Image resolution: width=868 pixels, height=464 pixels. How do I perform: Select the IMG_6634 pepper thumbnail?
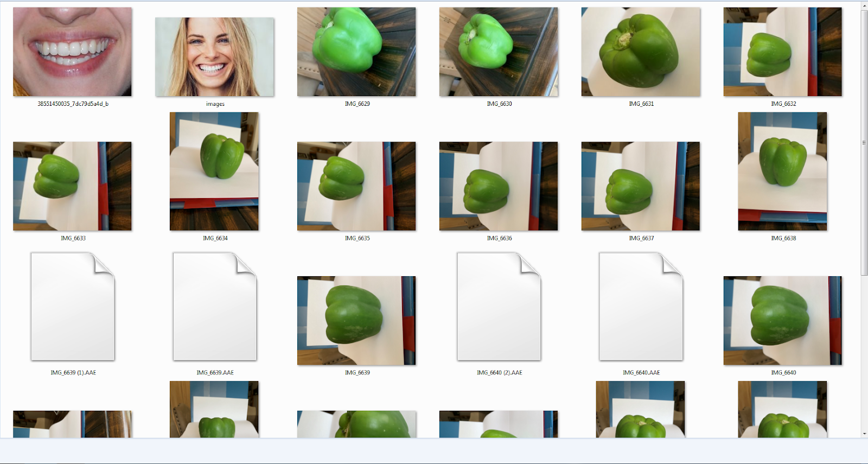tap(214, 171)
